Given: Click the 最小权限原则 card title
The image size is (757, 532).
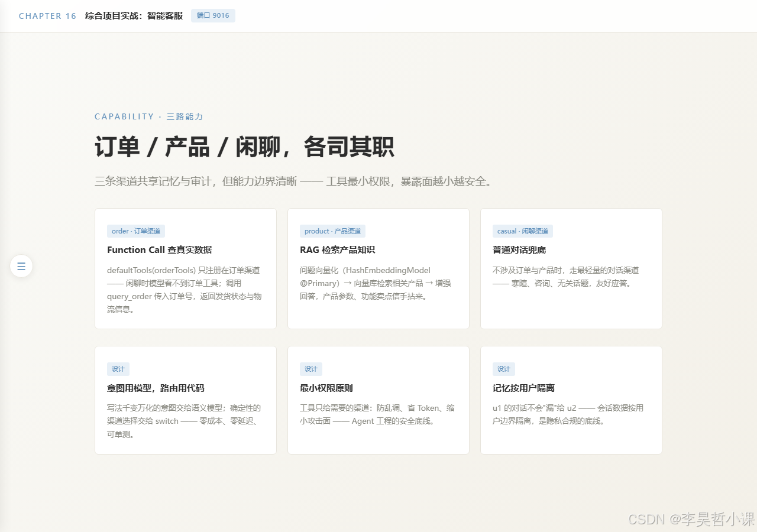Looking at the screenshot, I should (326, 388).
